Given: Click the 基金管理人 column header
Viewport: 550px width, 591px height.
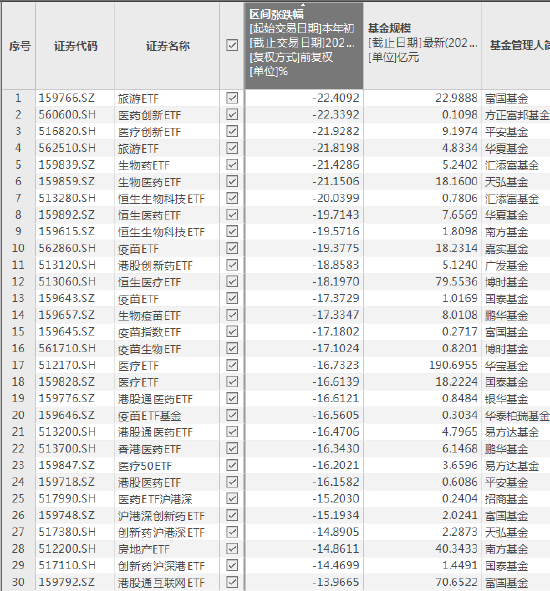Looking at the screenshot, I should 516,46.
